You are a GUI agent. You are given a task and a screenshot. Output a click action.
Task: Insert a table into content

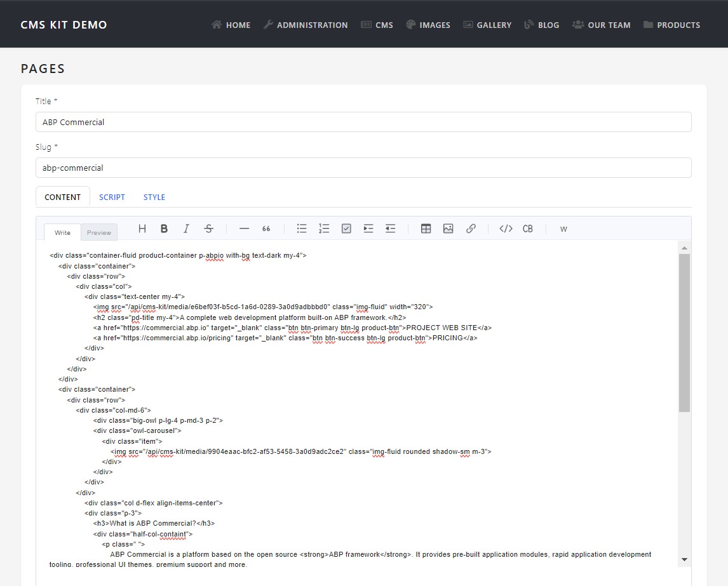point(426,229)
